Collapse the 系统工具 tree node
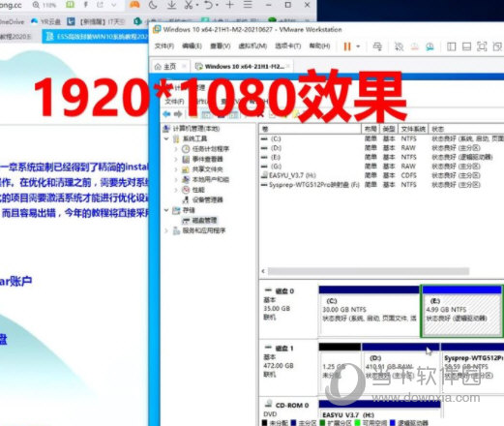This screenshot has height=426, width=504. [166, 138]
